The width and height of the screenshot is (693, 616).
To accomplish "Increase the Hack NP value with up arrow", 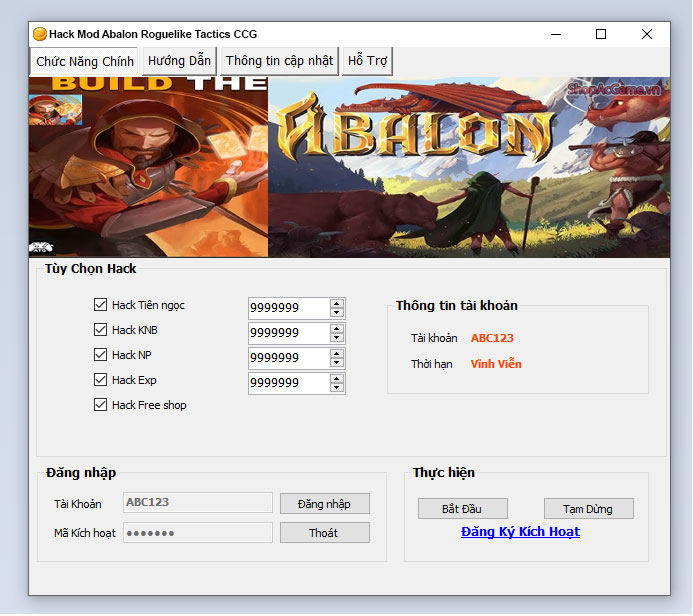I will pyautogui.click(x=337, y=354).
